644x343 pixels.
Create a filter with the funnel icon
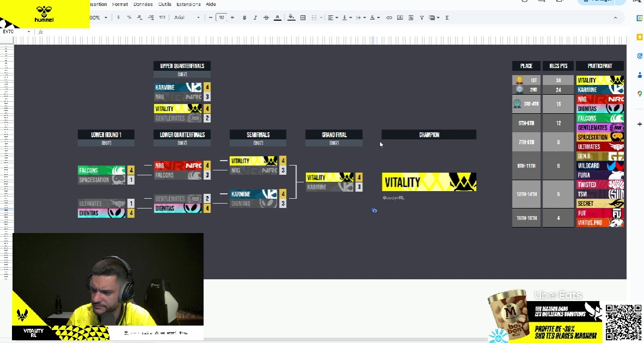422,17
